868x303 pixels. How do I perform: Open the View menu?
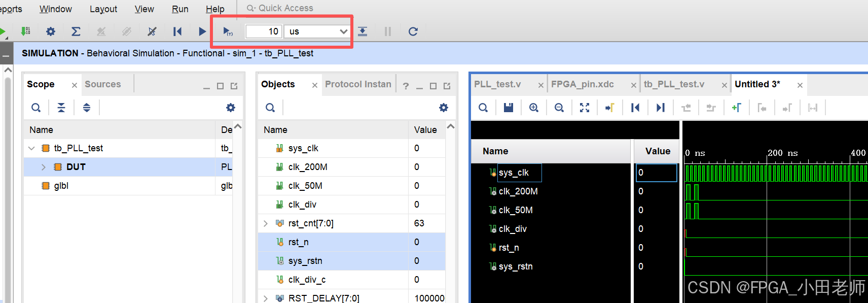click(144, 9)
